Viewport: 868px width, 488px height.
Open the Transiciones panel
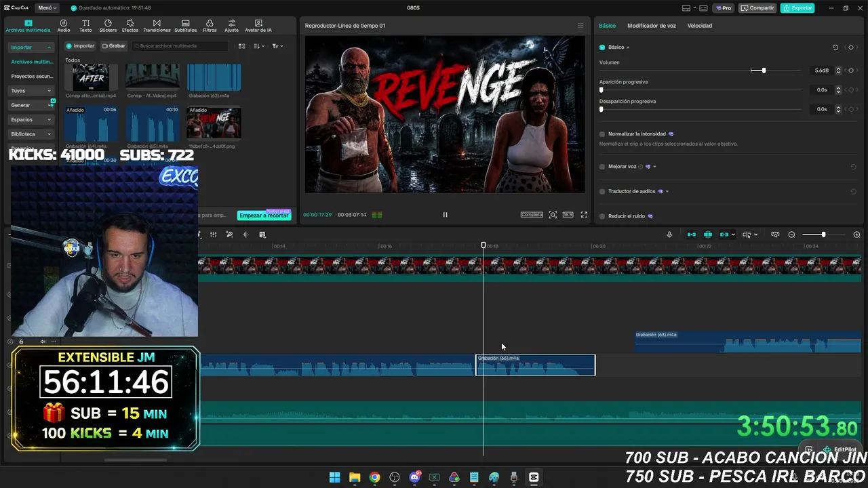pyautogui.click(x=157, y=26)
